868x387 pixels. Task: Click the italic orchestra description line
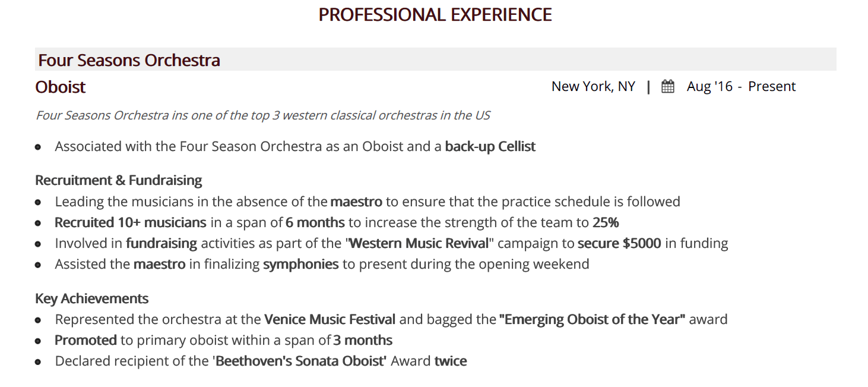point(263,115)
